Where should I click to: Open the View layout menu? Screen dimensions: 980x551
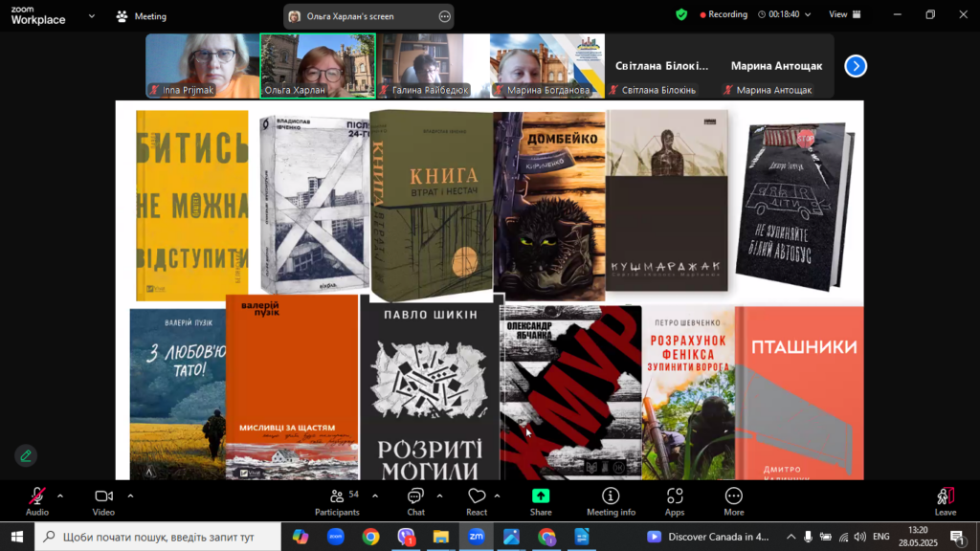pos(845,14)
